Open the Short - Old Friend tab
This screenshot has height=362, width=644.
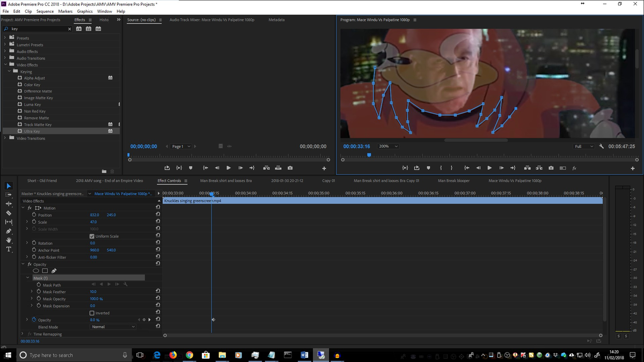[x=42, y=181]
